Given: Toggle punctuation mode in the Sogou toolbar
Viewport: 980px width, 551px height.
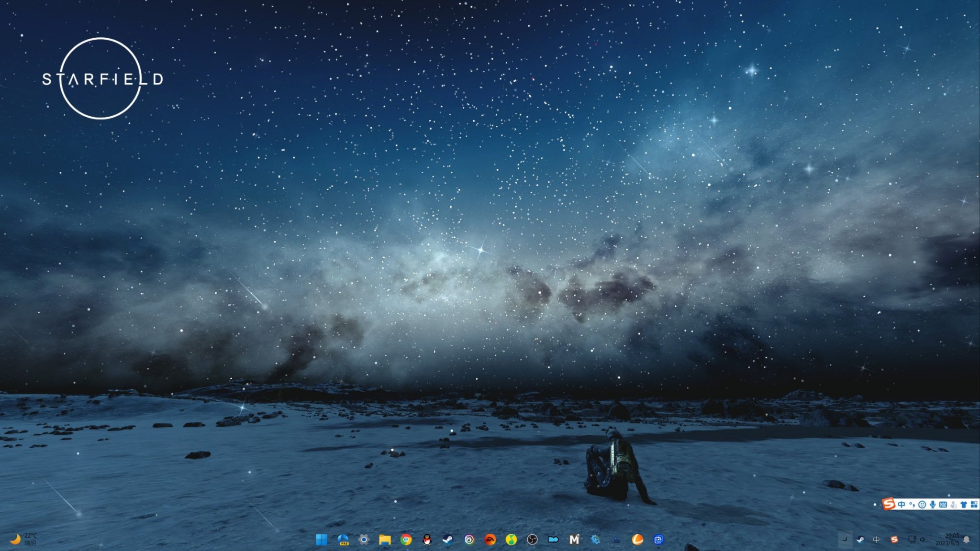Looking at the screenshot, I should tap(912, 504).
